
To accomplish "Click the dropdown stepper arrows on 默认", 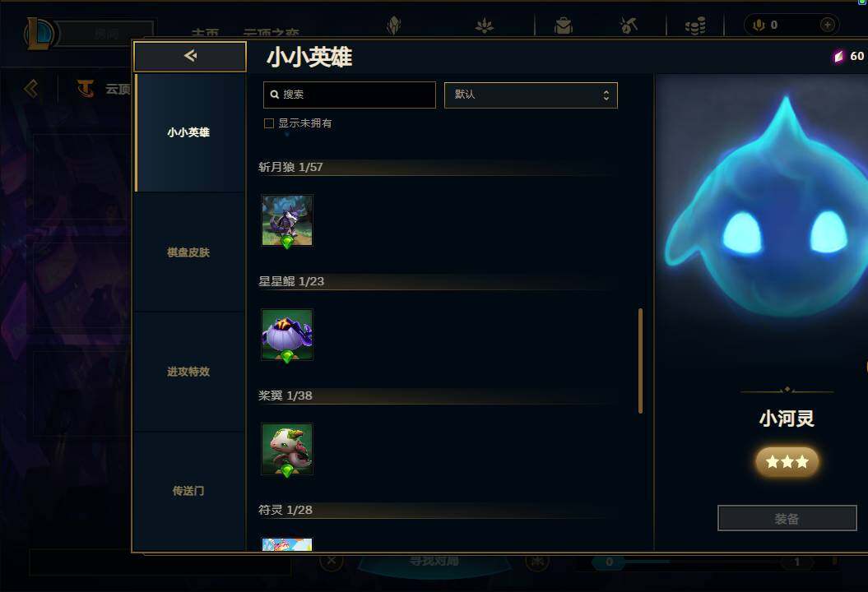I will click(606, 95).
